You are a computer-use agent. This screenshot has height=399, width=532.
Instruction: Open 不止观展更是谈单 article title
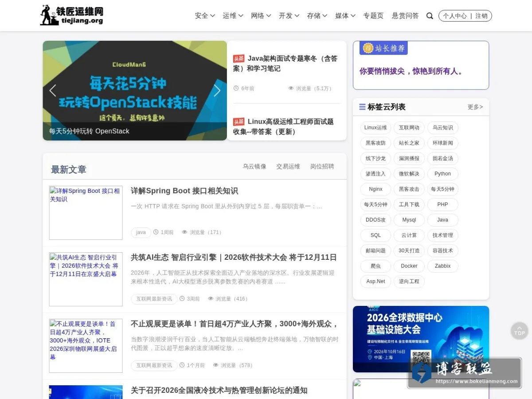tap(235, 324)
